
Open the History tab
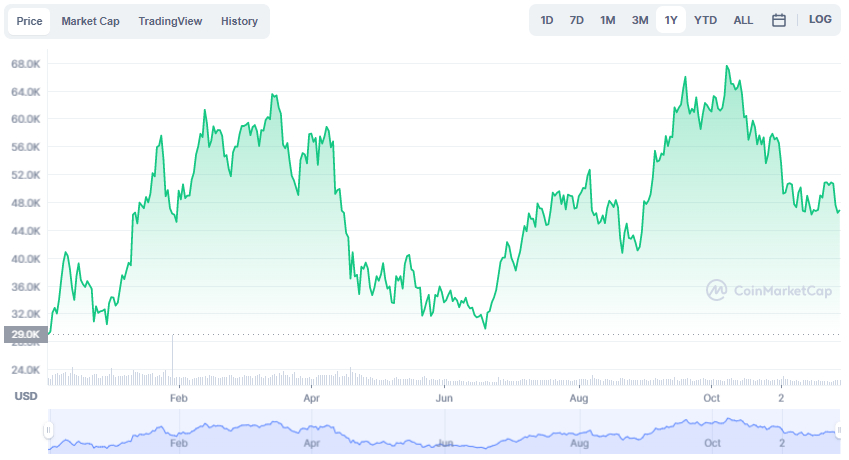tap(239, 21)
